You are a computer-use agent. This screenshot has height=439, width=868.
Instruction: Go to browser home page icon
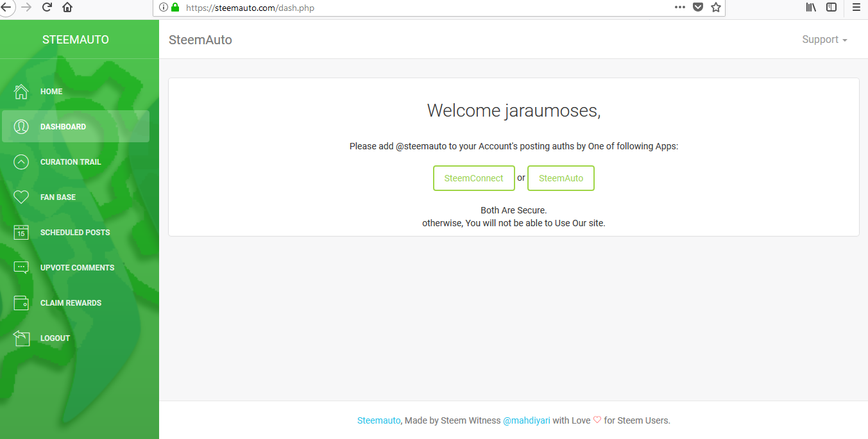click(x=67, y=8)
